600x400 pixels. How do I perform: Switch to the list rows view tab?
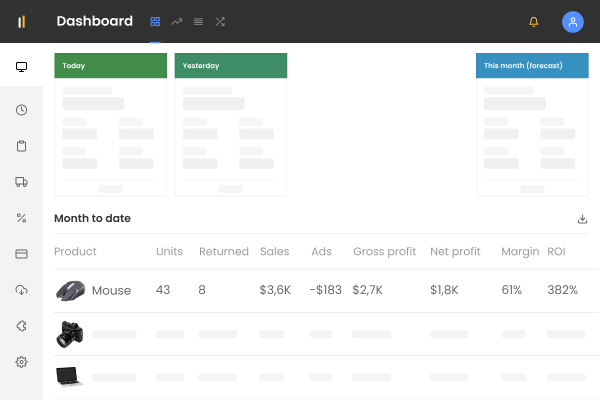pyautogui.click(x=198, y=21)
